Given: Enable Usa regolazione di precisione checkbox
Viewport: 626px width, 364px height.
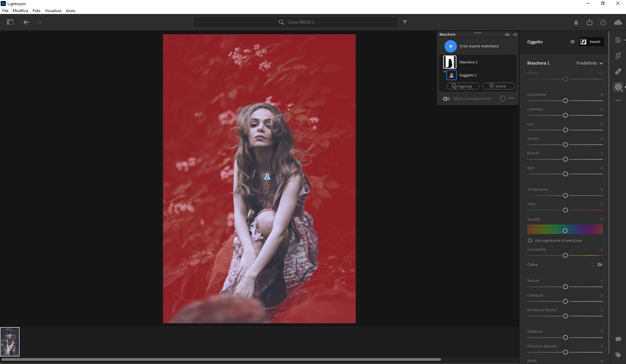Looking at the screenshot, I should coord(530,240).
